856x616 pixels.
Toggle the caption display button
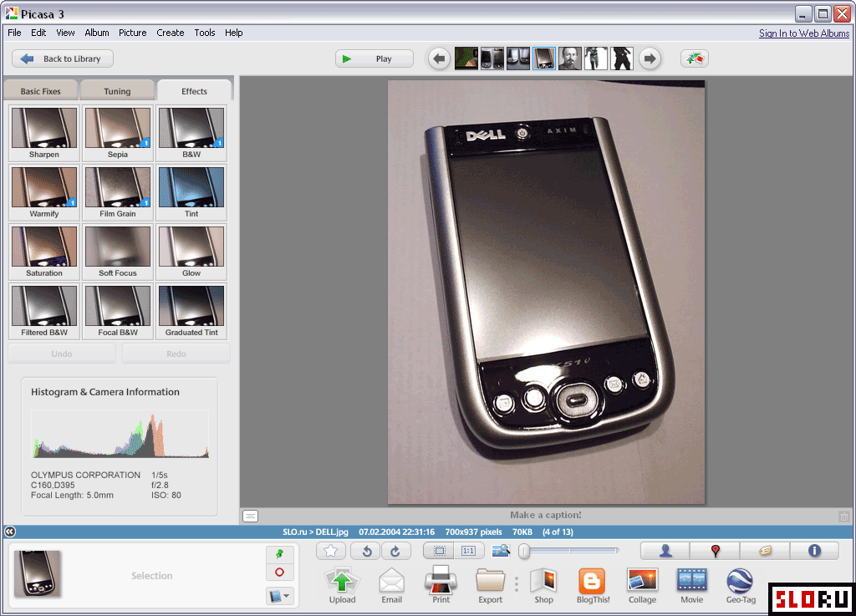(x=250, y=516)
